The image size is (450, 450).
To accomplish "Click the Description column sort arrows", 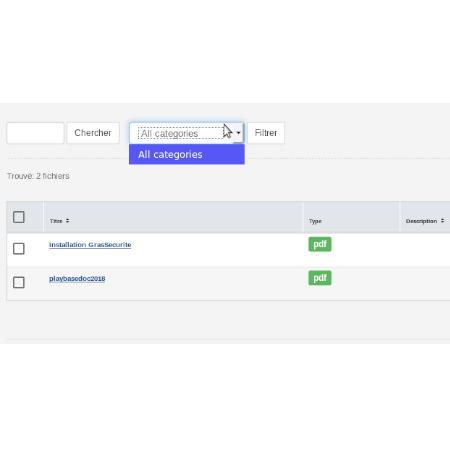I will pyautogui.click(x=442, y=221).
